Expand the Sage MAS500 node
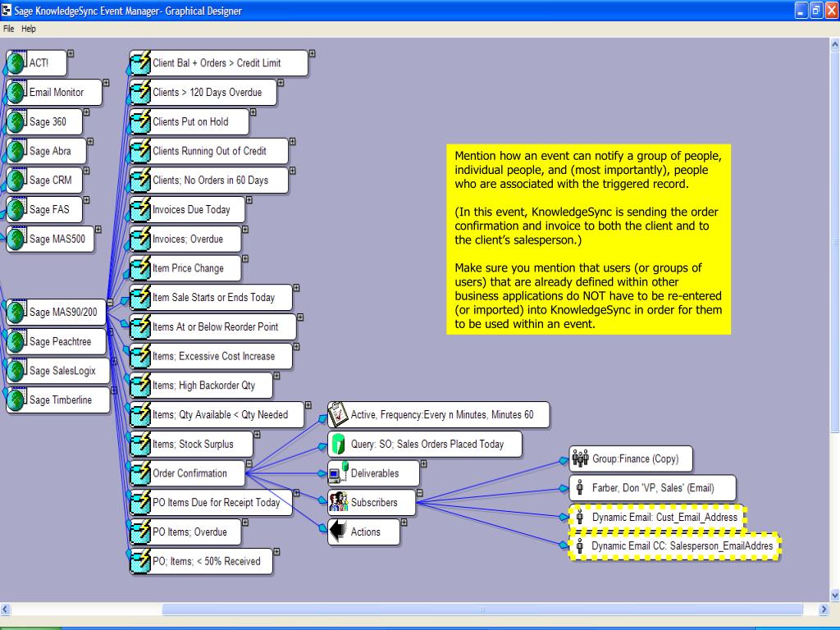Image resolution: width=840 pixels, height=630 pixels. 98,230
